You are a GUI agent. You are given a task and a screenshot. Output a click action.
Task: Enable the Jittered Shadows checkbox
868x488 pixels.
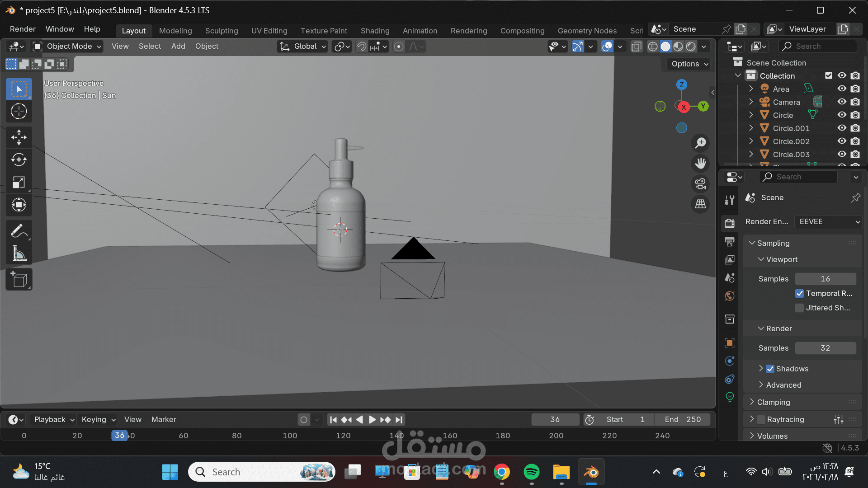[799, 308]
